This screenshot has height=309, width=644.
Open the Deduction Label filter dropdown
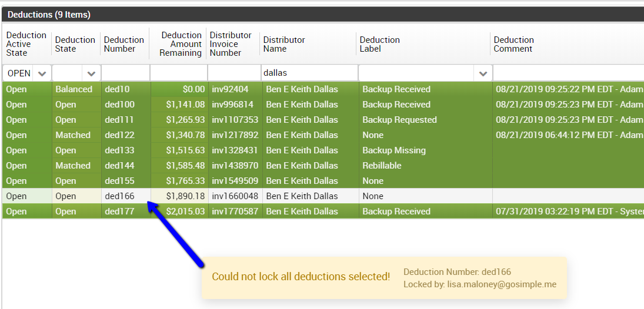483,73
